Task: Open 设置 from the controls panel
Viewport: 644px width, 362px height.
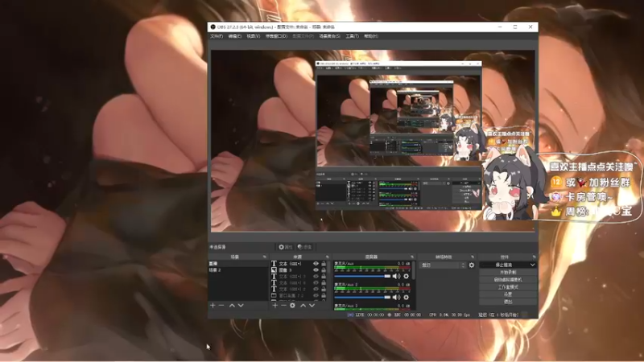Action: [x=508, y=294]
